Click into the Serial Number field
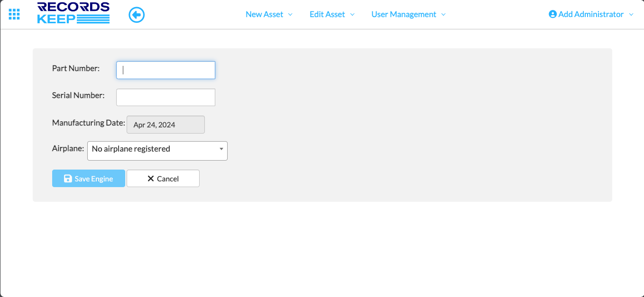The height and width of the screenshot is (297, 644). click(x=166, y=97)
